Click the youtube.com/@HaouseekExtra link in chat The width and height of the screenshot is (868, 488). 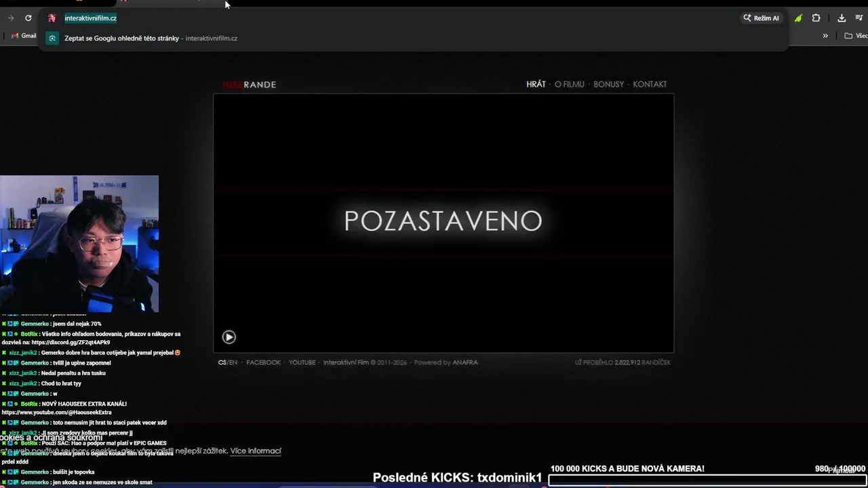(x=56, y=412)
